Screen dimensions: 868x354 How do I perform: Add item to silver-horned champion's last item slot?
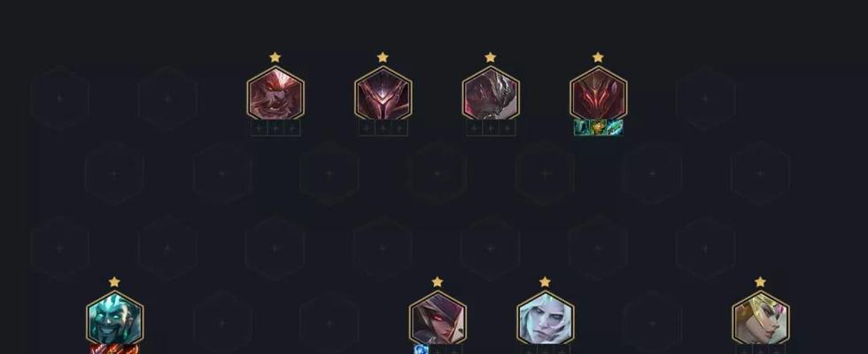[x=507, y=128]
